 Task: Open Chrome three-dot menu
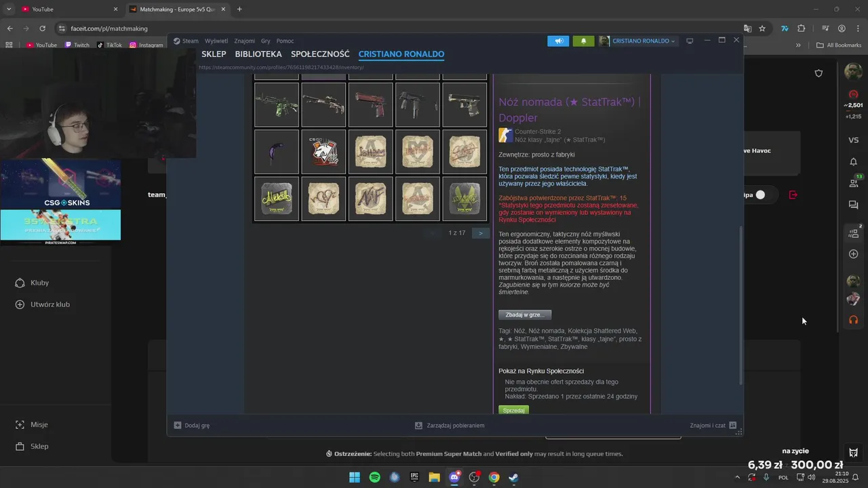tap(858, 28)
